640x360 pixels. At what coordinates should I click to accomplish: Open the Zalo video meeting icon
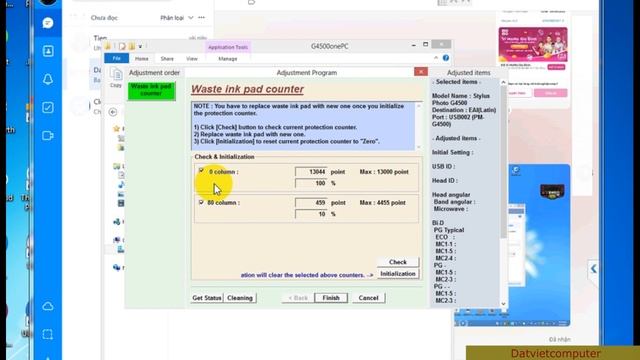pyautogui.click(x=48, y=136)
